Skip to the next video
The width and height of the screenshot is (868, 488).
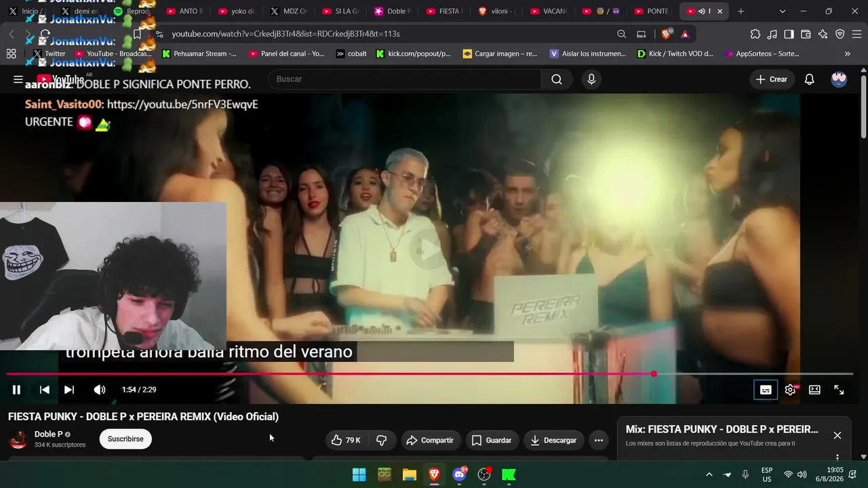pos(69,390)
